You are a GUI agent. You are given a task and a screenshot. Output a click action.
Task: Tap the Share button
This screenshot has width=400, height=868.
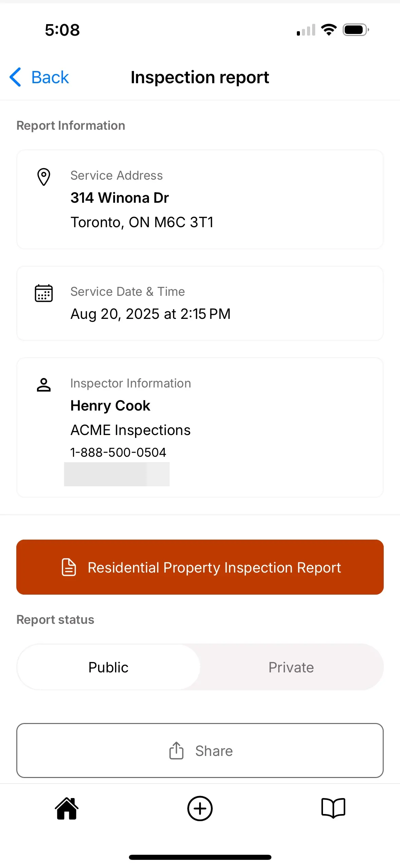[200, 751]
